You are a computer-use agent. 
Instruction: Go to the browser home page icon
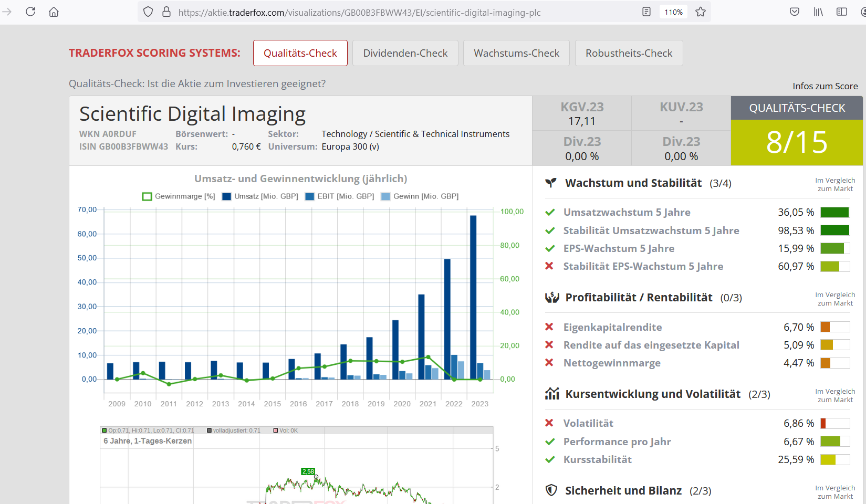54,12
